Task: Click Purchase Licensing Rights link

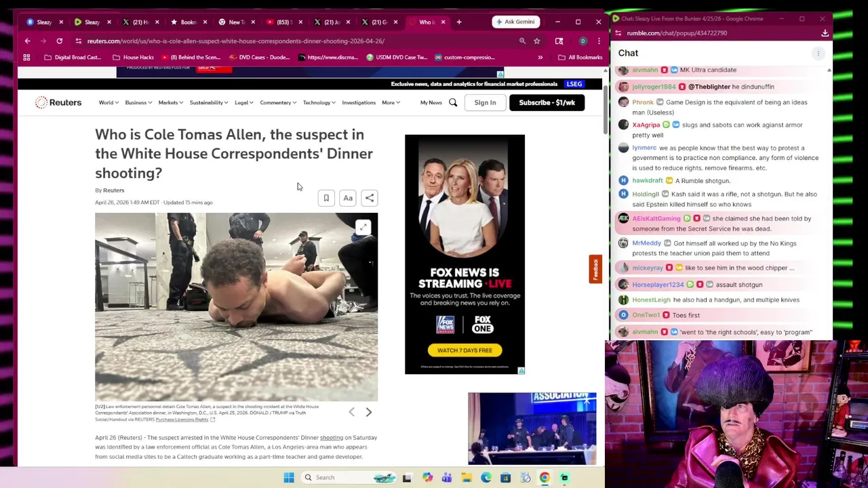Action: [x=182, y=420]
